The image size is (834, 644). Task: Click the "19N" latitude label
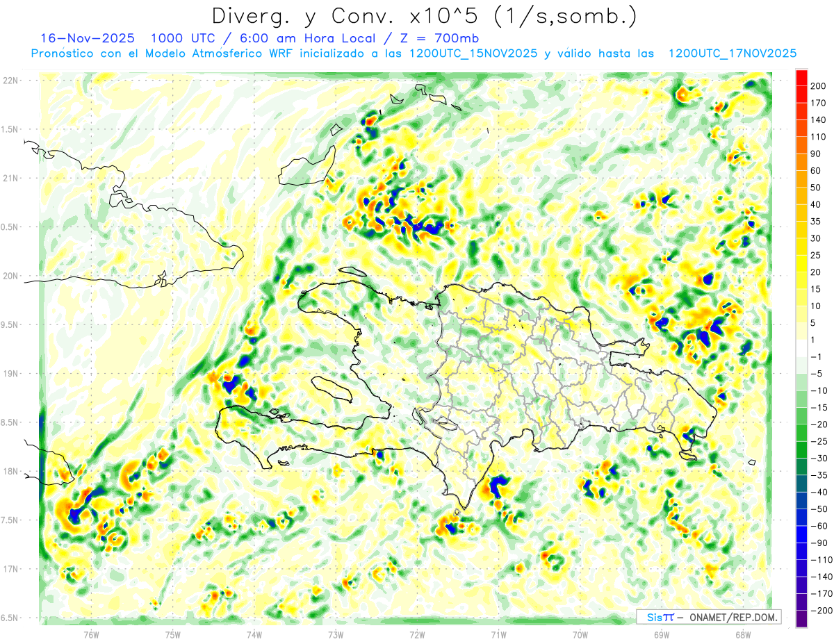(10, 373)
